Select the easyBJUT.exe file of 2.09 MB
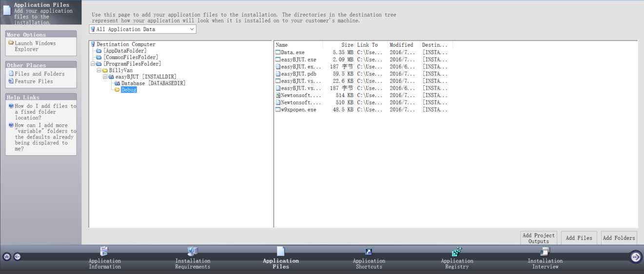This screenshot has height=274, width=644. 298,59
